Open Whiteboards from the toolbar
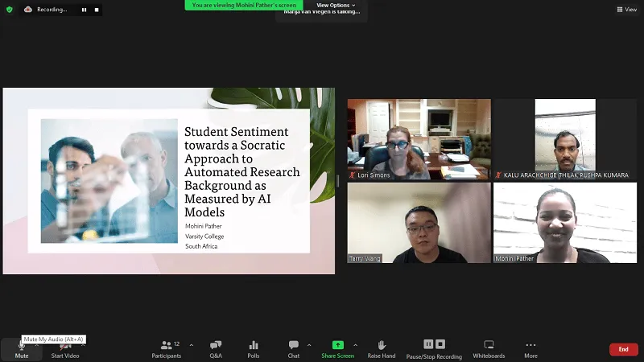The height and width of the screenshot is (362, 644). 489,348
